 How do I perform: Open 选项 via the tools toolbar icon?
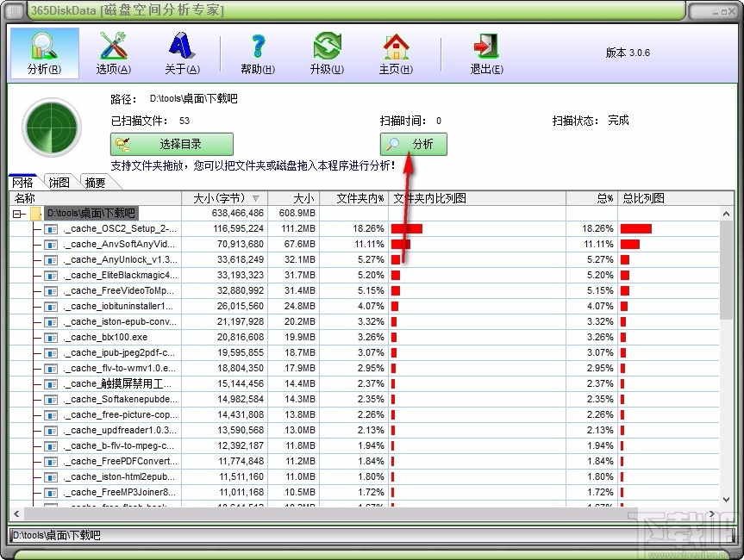click(112, 47)
